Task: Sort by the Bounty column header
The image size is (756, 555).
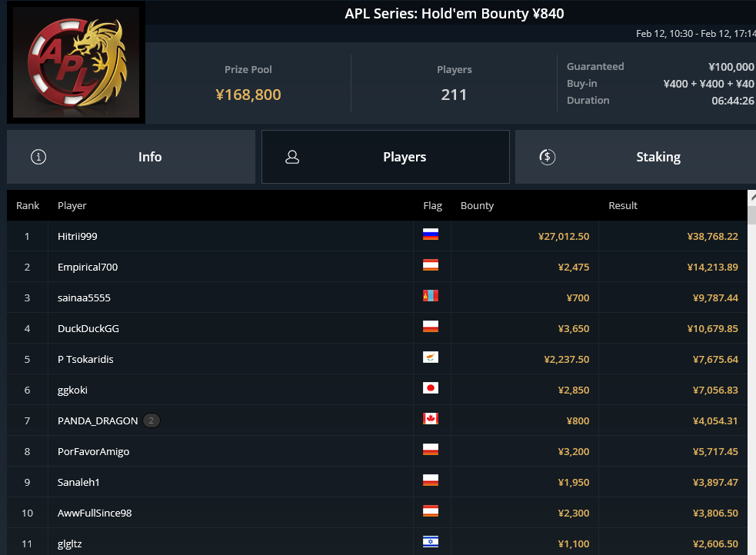Action: [x=477, y=206]
